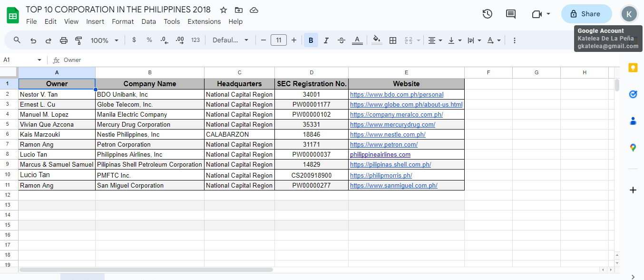Open version history clock icon
The width and height of the screenshot is (644, 280).
[x=488, y=14]
